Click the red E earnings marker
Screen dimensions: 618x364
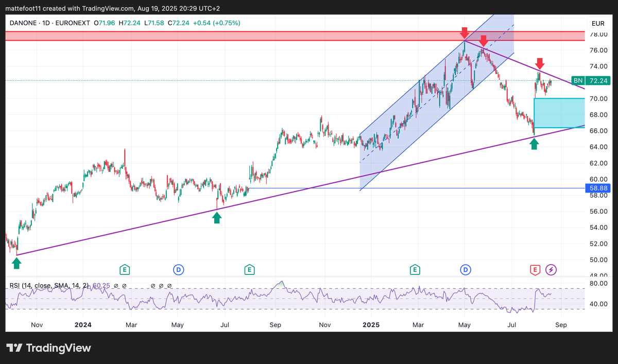pos(535,269)
